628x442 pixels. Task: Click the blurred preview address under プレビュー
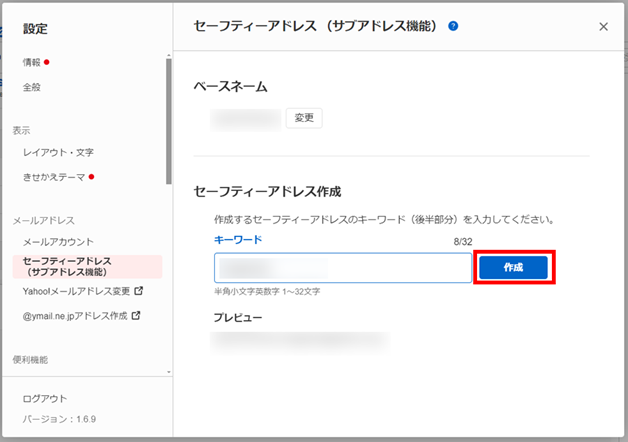tap(300, 340)
